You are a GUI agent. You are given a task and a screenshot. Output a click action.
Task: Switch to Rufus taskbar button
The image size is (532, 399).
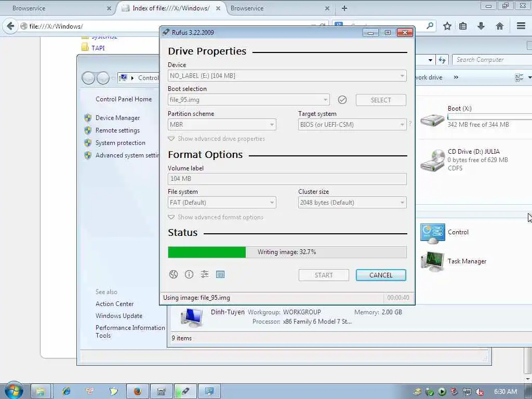click(x=185, y=392)
